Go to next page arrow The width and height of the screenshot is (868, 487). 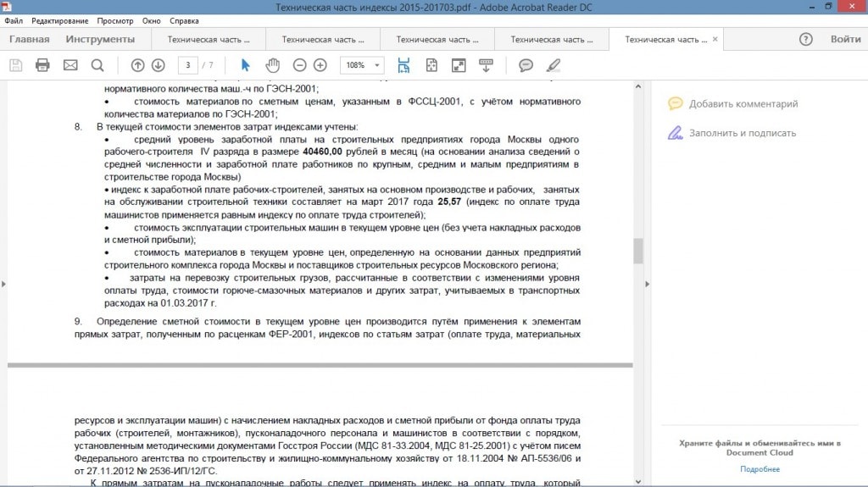[x=159, y=65]
